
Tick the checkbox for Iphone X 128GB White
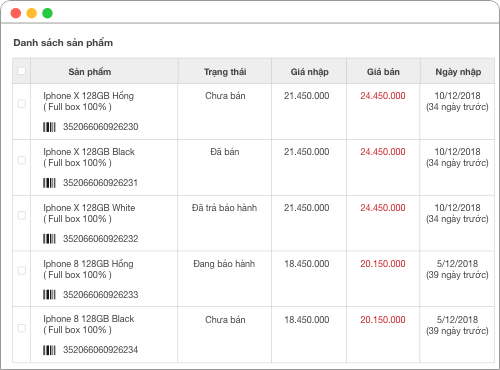tap(22, 215)
